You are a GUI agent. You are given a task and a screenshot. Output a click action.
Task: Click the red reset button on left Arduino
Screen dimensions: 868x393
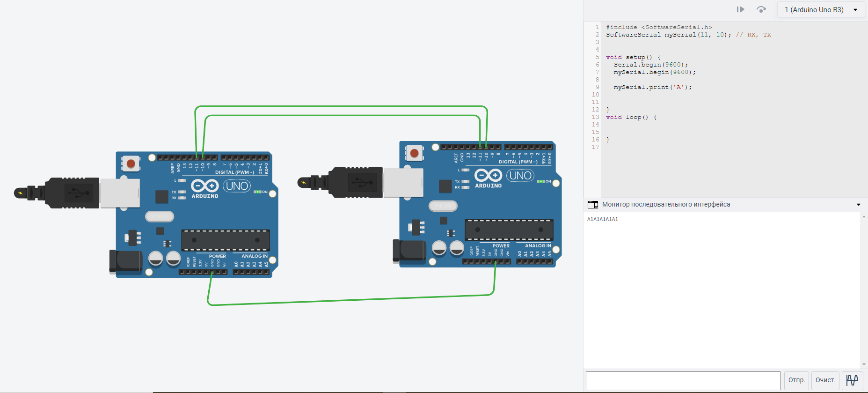click(131, 164)
